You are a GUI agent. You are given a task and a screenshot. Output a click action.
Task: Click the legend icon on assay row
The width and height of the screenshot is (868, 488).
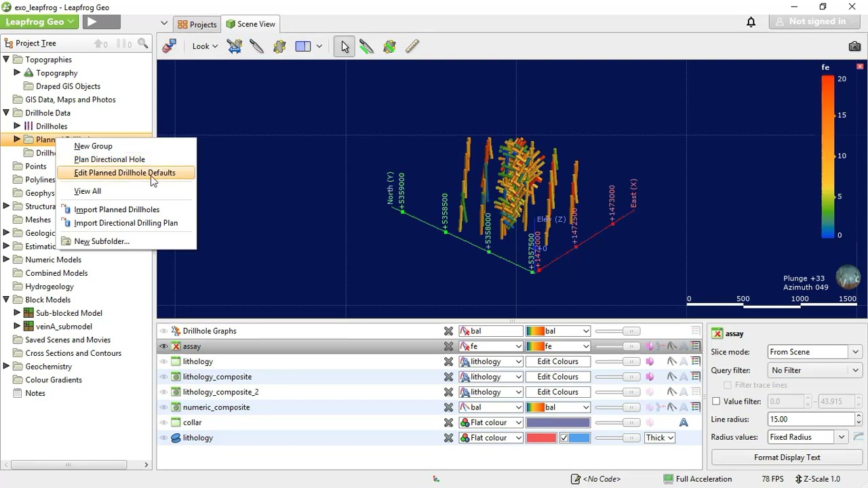coord(696,346)
